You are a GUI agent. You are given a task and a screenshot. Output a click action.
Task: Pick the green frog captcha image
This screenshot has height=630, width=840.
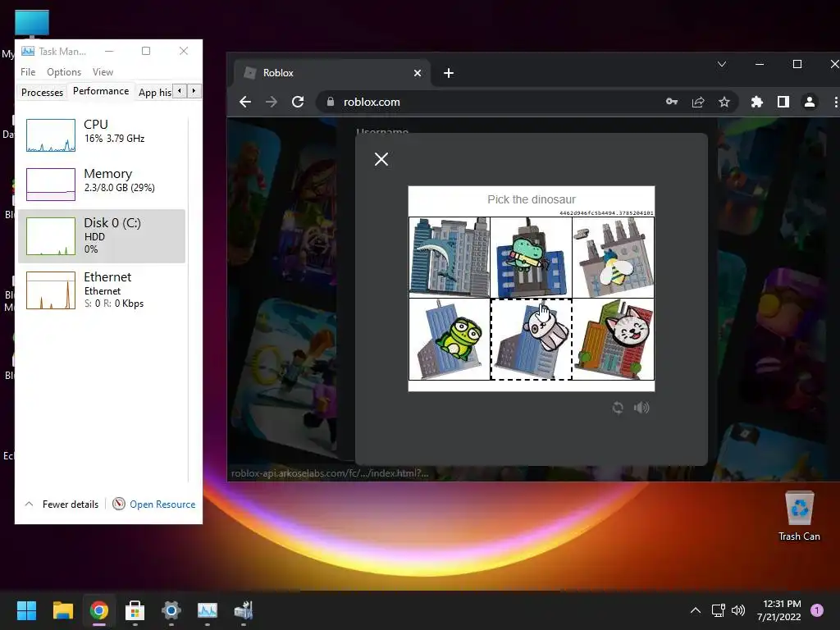click(x=450, y=339)
